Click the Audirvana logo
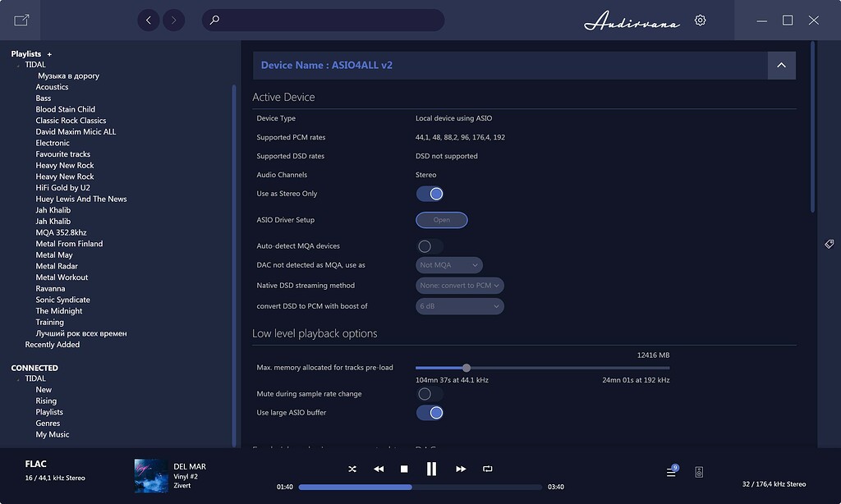Image resolution: width=841 pixels, height=504 pixels. (632, 21)
